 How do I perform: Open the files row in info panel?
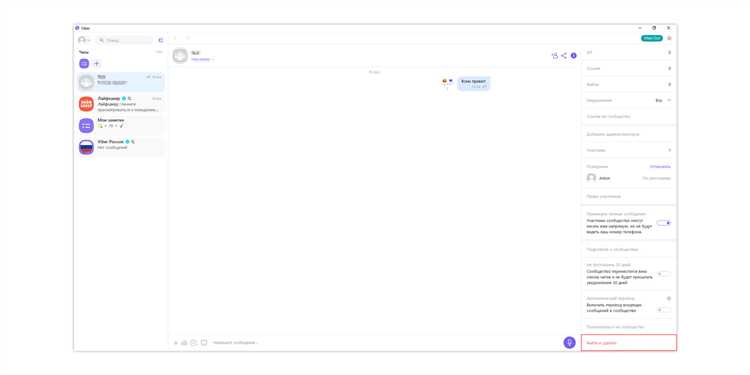629,84
